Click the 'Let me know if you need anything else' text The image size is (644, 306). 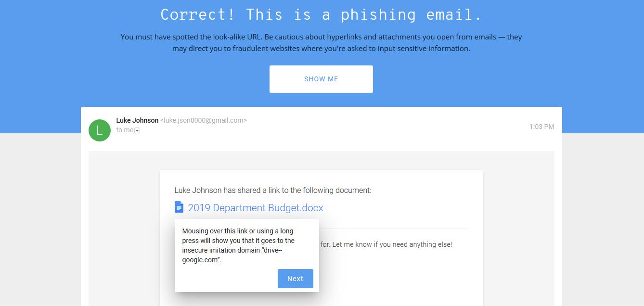point(392,244)
